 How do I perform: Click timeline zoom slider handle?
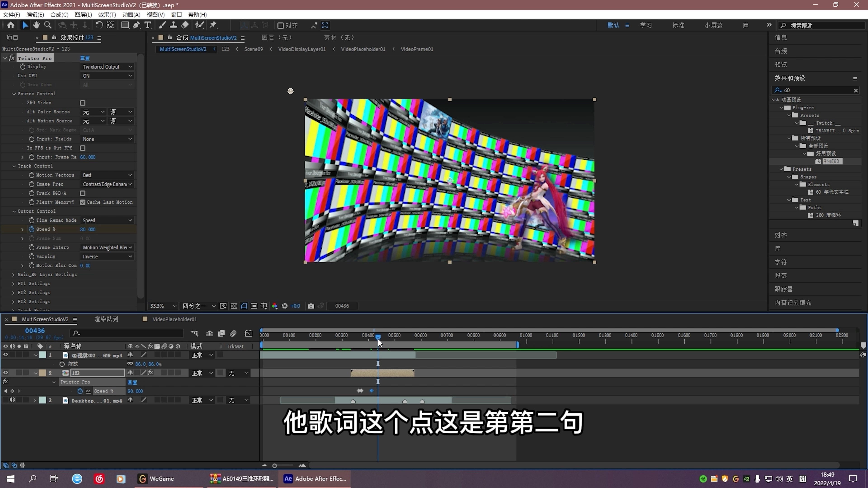click(x=275, y=466)
